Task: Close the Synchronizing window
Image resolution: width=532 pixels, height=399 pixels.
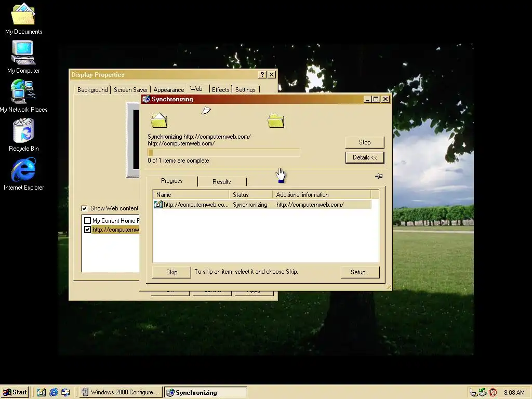Action: [385, 99]
